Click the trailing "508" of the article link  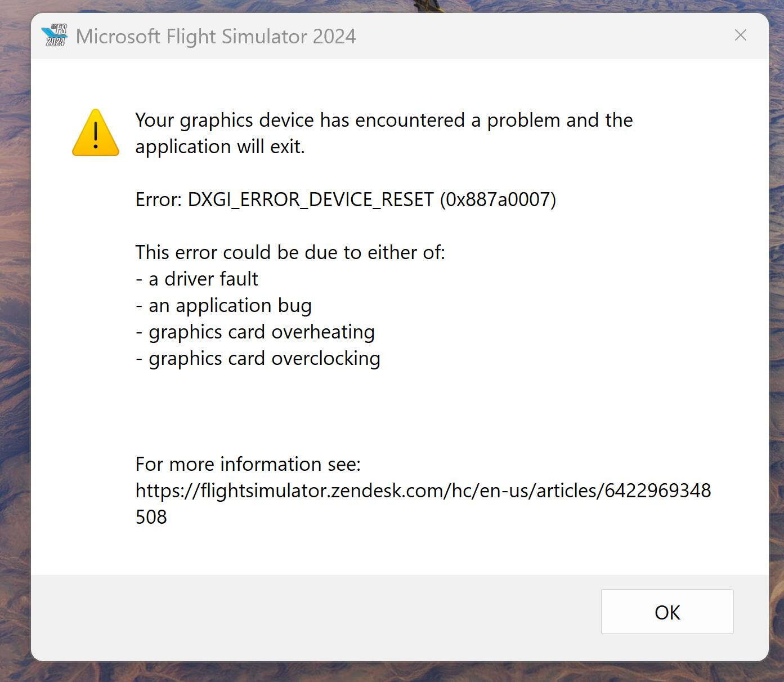151,517
